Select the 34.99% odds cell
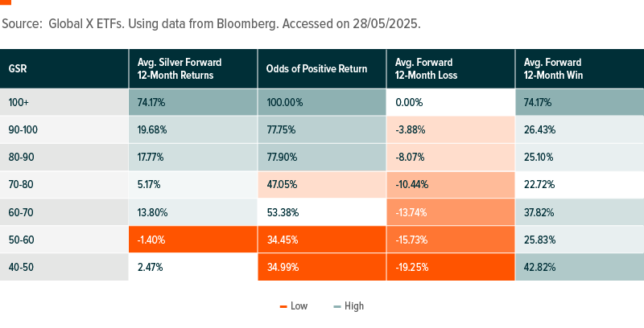The width and height of the screenshot is (644, 328). 283,267
